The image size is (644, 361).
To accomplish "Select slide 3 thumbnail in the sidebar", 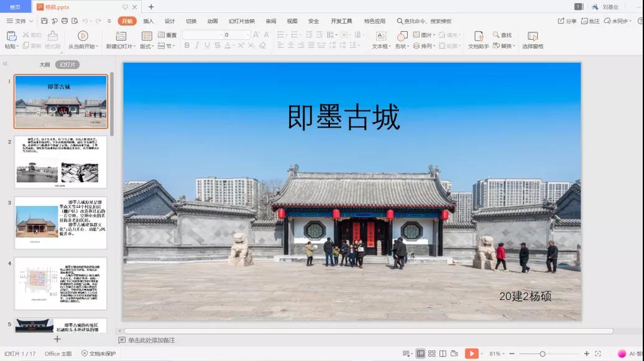I will tap(61, 222).
